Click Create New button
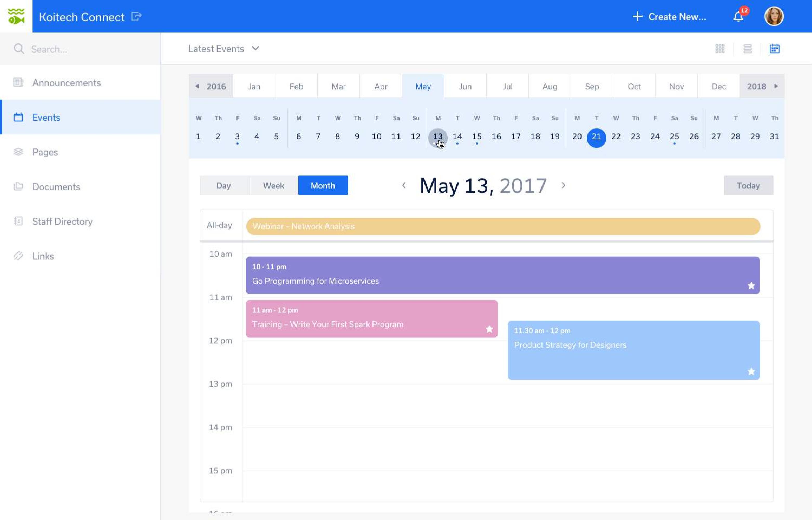Screen dimensions: 812x520 pyautogui.click(x=669, y=17)
